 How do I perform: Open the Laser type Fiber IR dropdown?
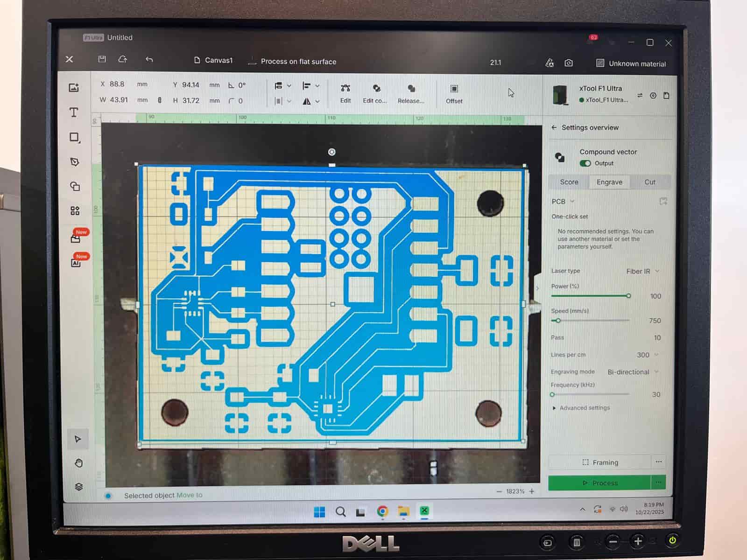[642, 271]
